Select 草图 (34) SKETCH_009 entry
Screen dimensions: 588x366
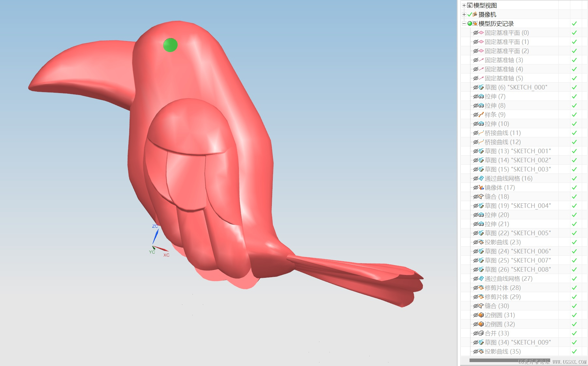pos(518,343)
